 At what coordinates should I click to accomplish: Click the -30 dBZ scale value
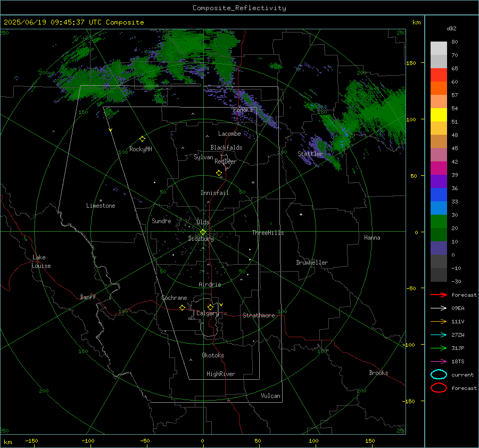[x=456, y=282]
